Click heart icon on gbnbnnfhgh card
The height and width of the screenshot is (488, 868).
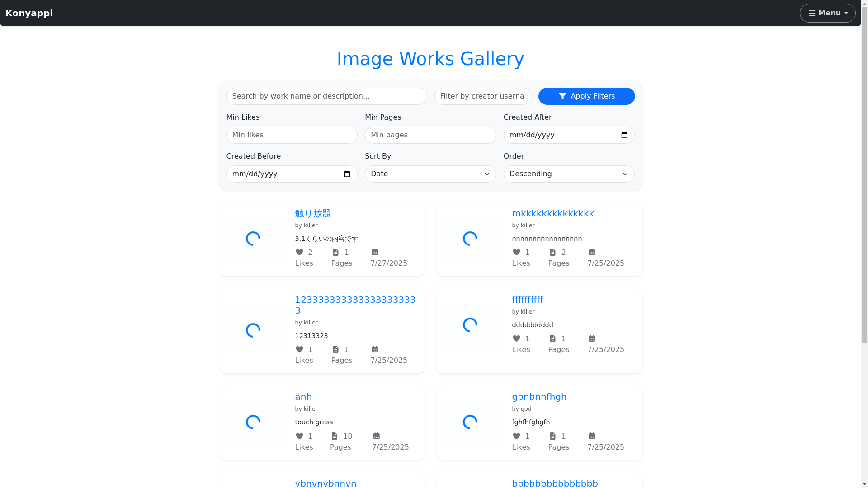click(x=516, y=436)
